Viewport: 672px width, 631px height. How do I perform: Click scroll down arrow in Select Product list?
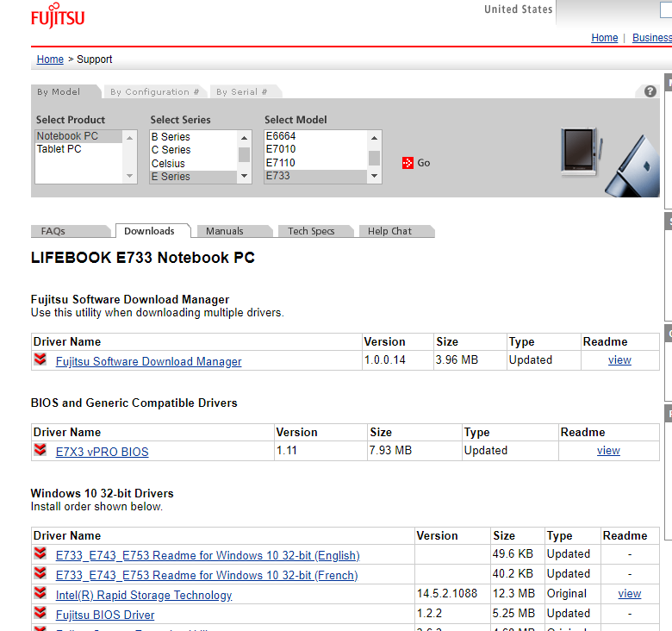(130, 176)
